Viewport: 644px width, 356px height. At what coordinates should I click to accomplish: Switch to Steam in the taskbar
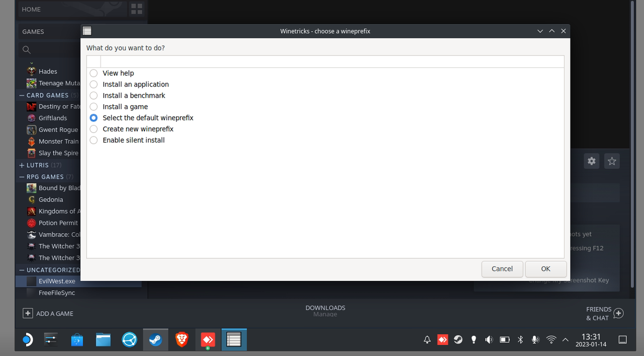point(155,340)
